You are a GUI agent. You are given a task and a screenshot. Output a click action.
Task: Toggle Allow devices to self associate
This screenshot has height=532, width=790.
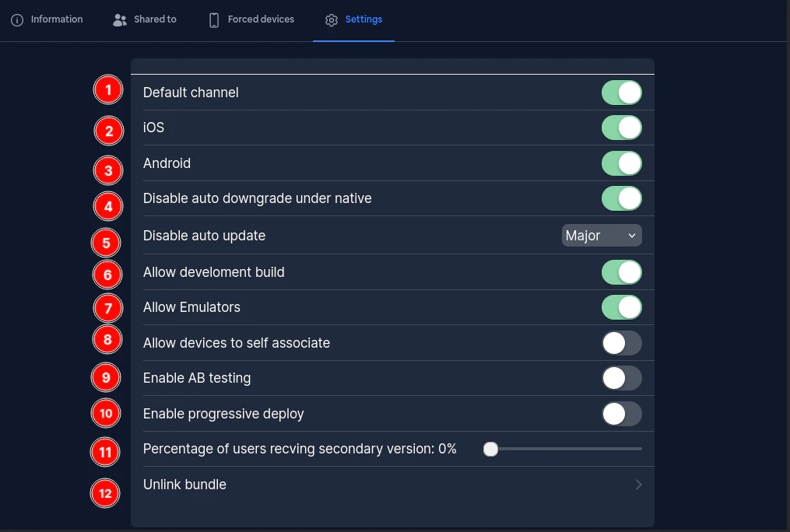click(621, 343)
